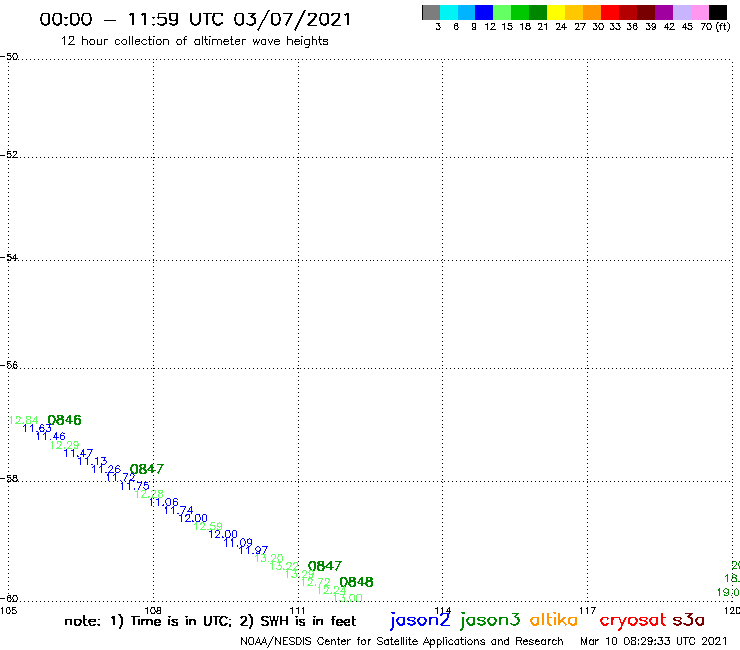
Task: Click the 11.97 wave height value
Action: (253, 550)
